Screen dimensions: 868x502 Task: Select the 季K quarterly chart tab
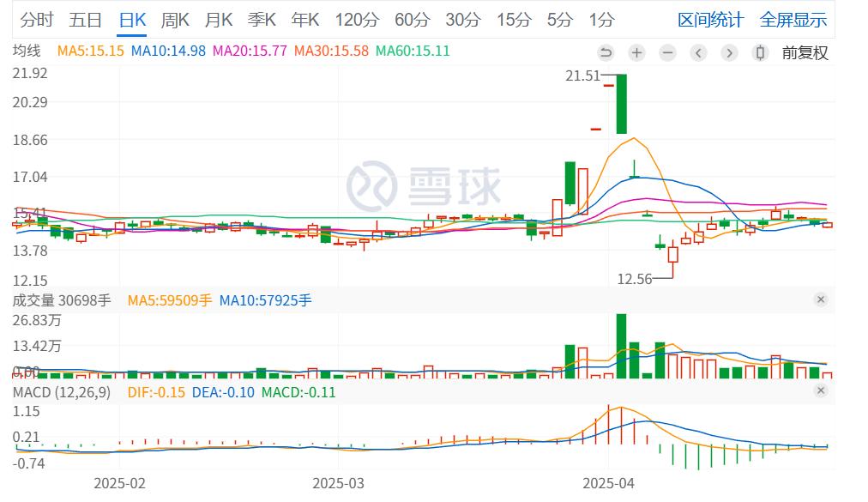(262, 20)
